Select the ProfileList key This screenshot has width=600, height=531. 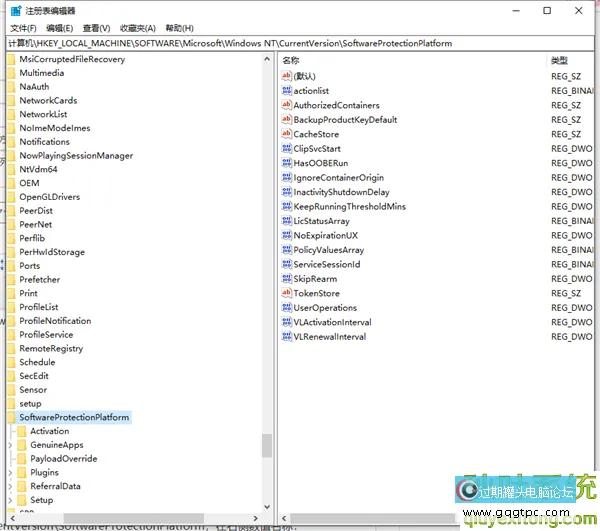[x=39, y=307]
